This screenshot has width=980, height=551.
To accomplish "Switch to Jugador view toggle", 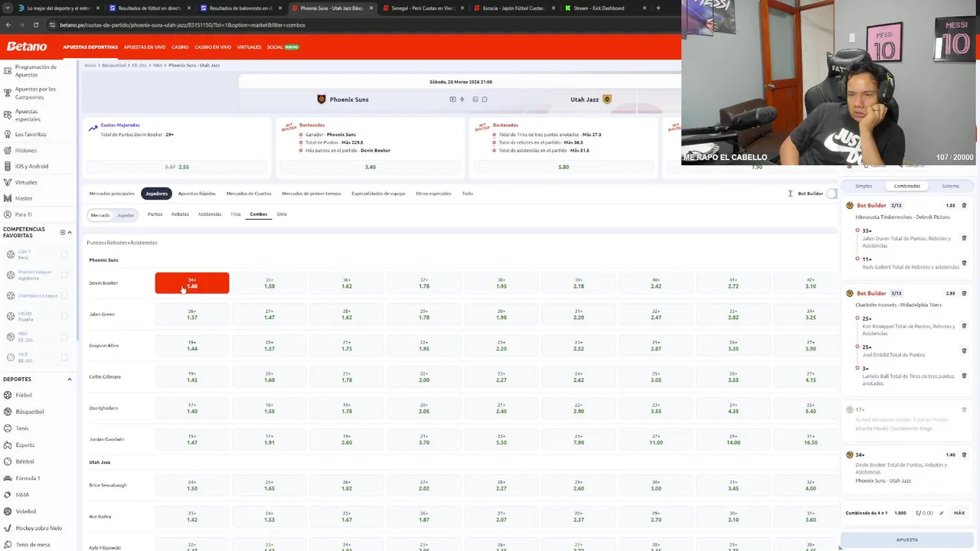I will click(x=126, y=215).
